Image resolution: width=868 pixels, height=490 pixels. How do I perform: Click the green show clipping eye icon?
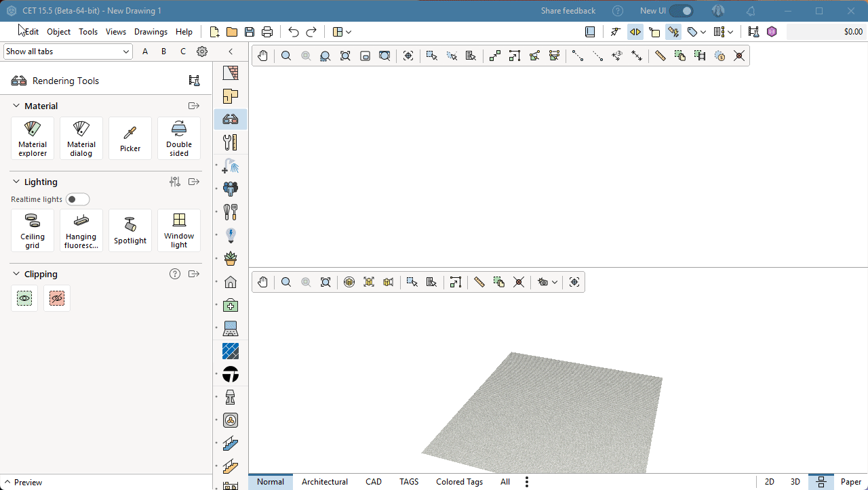point(24,298)
